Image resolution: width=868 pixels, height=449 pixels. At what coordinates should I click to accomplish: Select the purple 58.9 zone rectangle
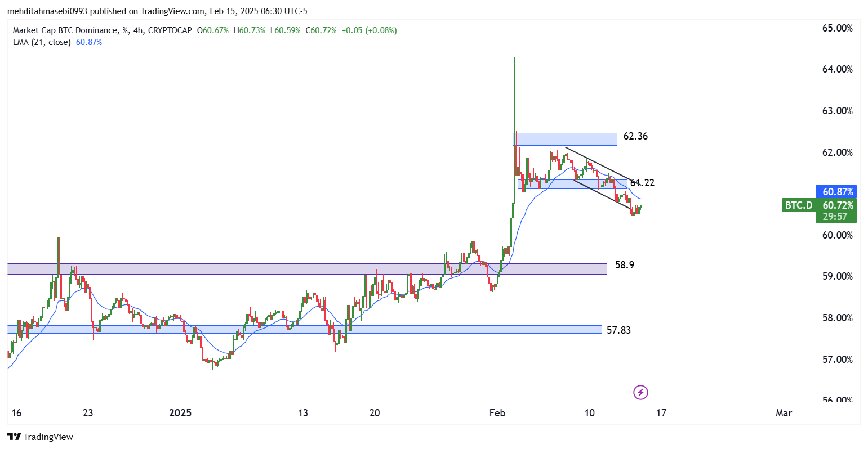[307, 268]
